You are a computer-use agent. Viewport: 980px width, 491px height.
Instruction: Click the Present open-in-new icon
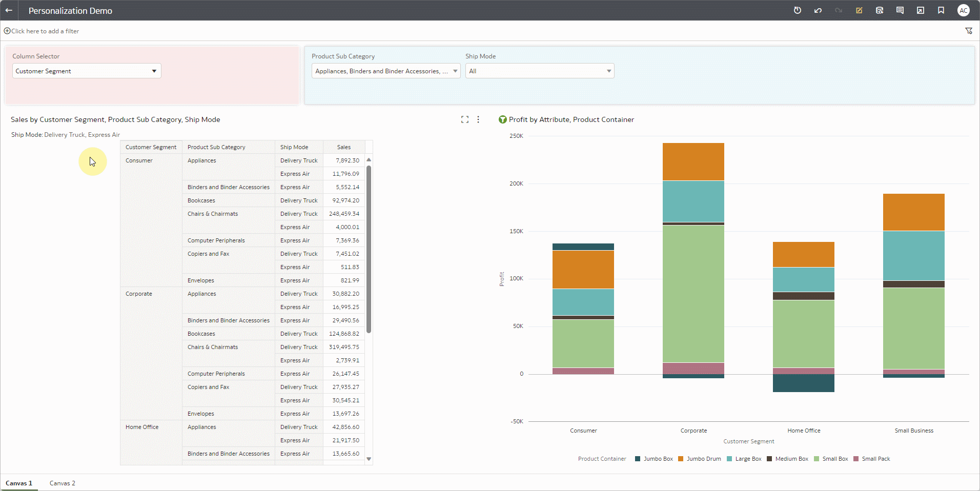[920, 10]
